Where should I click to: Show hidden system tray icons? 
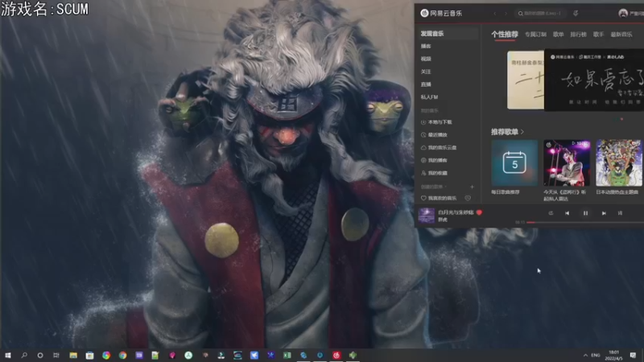[x=585, y=355]
